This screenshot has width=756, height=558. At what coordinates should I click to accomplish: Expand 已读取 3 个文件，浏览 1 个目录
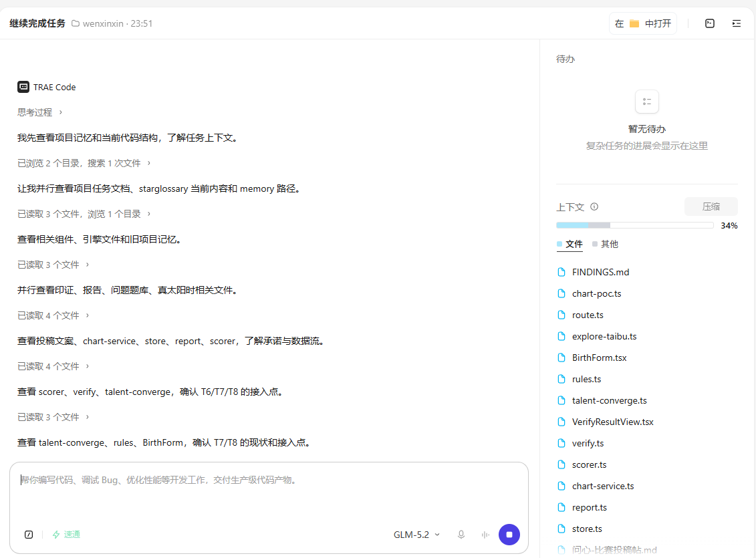(84, 214)
